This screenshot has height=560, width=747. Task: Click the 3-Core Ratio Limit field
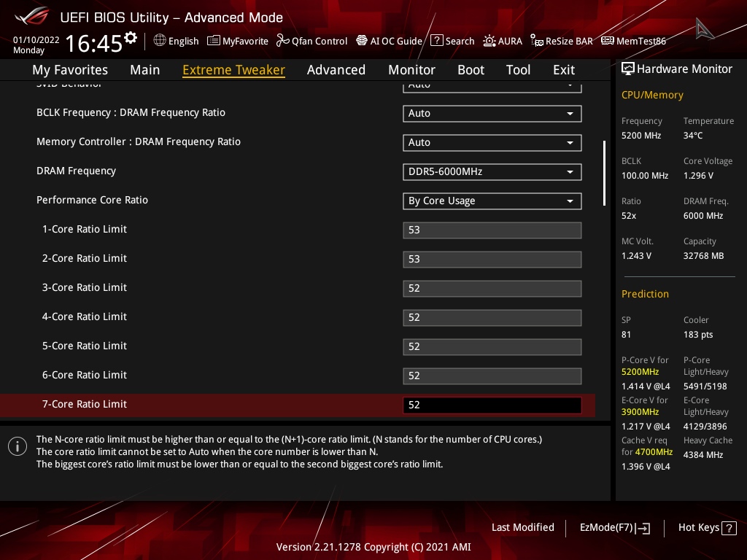[x=492, y=288]
